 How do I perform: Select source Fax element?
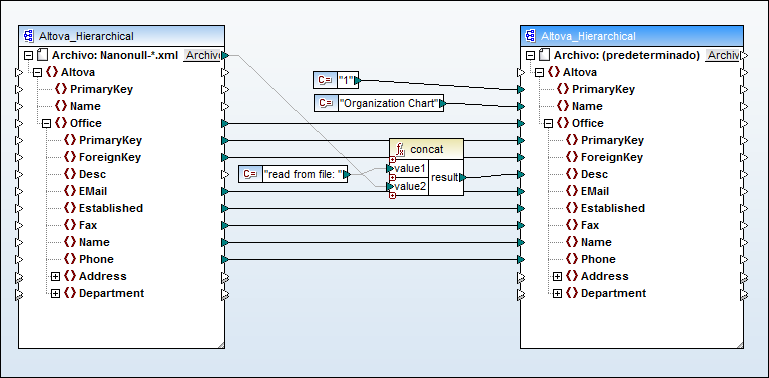[88, 225]
